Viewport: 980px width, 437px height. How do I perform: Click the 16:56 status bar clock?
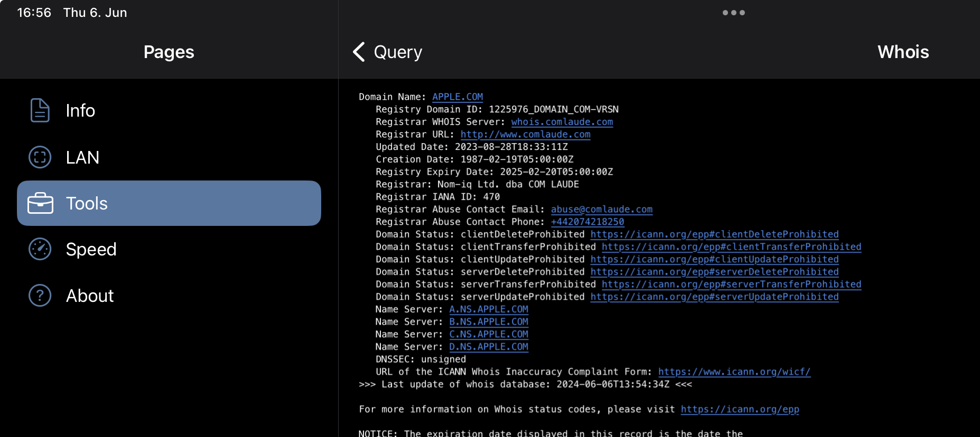pyautogui.click(x=34, y=12)
